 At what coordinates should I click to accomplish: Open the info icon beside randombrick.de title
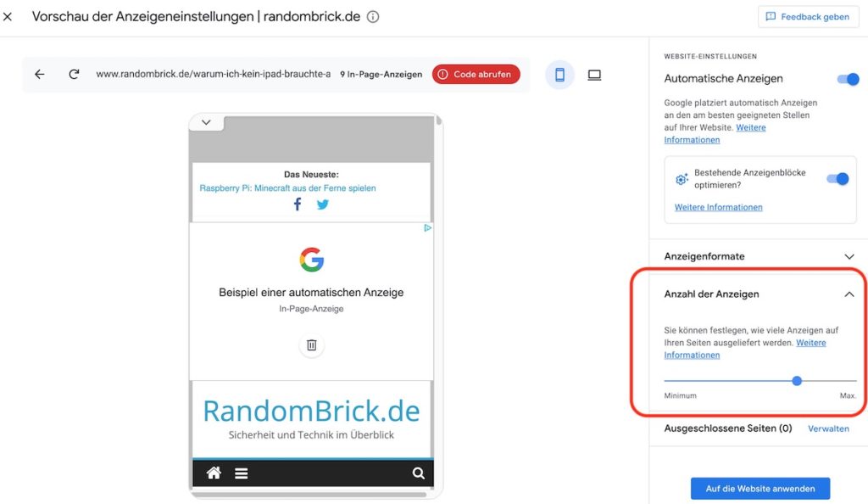pyautogui.click(x=373, y=17)
